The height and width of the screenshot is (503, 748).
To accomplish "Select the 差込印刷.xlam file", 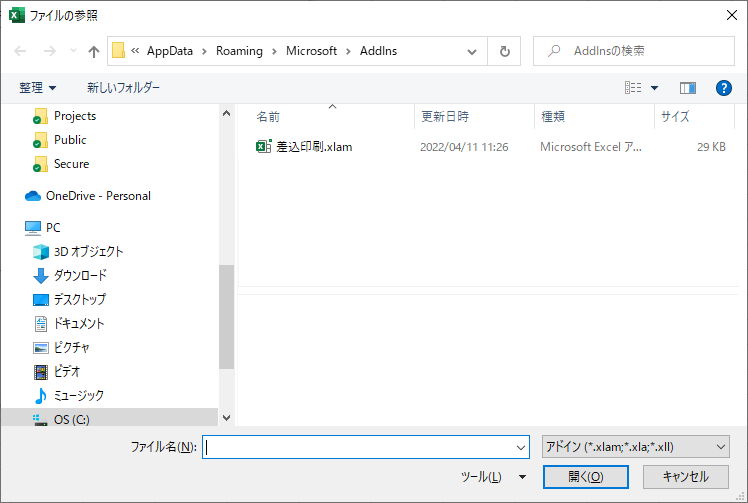I will click(314, 147).
